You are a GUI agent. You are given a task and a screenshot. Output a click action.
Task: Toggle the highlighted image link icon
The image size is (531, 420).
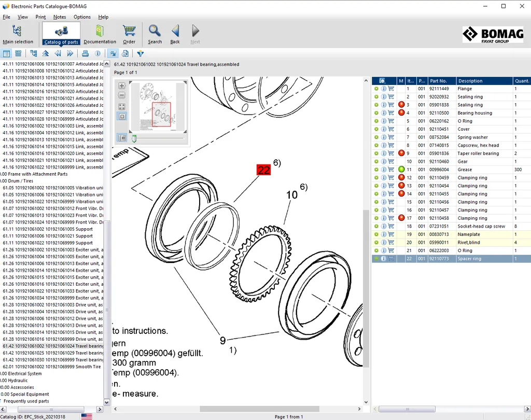113,53
